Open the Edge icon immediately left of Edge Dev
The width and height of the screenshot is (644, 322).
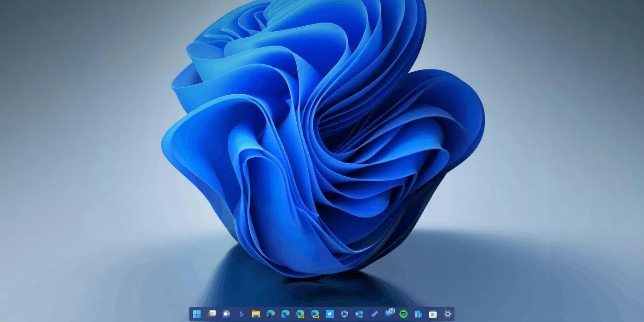285,314
